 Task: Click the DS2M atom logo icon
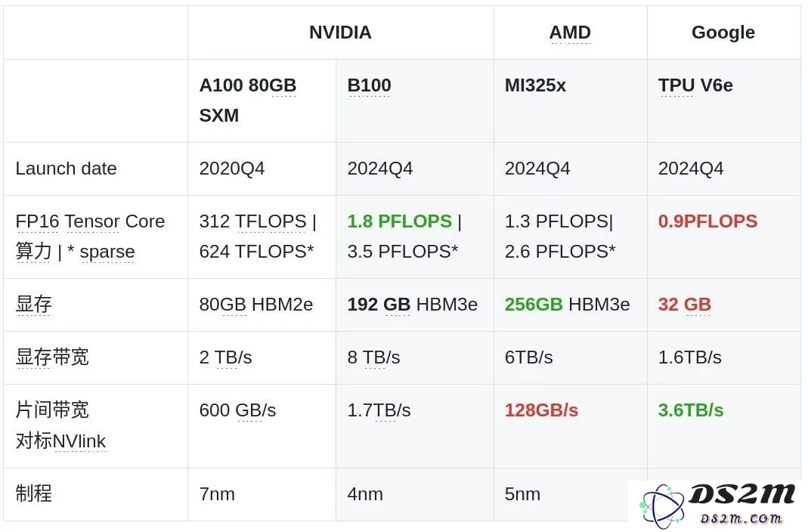(661, 507)
